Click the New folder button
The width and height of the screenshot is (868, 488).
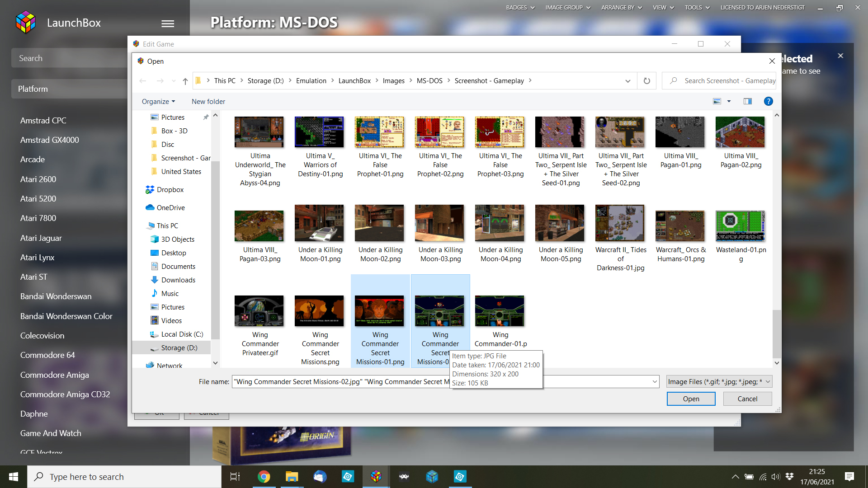pyautogui.click(x=208, y=102)
